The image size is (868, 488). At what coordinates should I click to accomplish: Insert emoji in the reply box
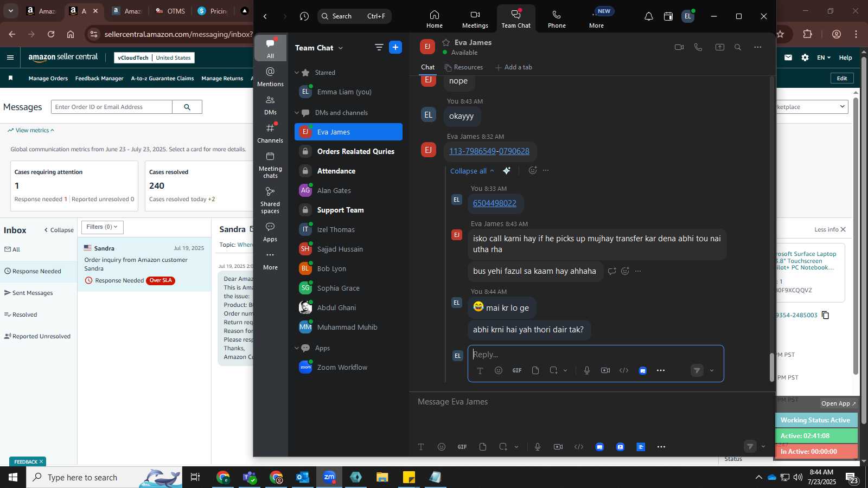[499, 370]
